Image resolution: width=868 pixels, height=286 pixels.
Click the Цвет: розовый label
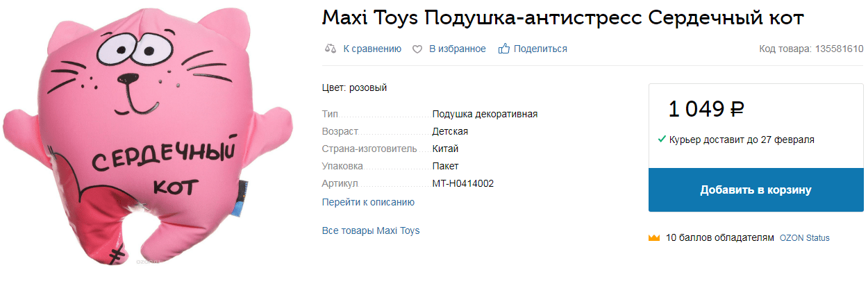coord(354,87)
